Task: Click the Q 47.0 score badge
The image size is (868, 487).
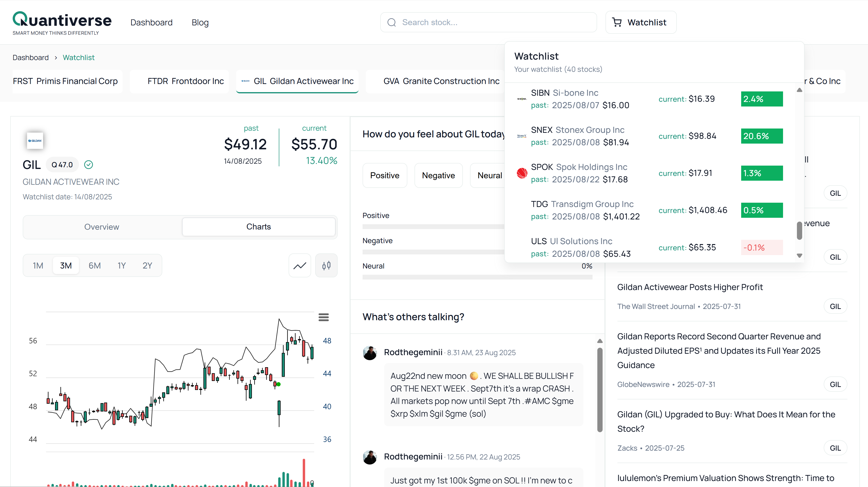Action: tap(62, 165)
